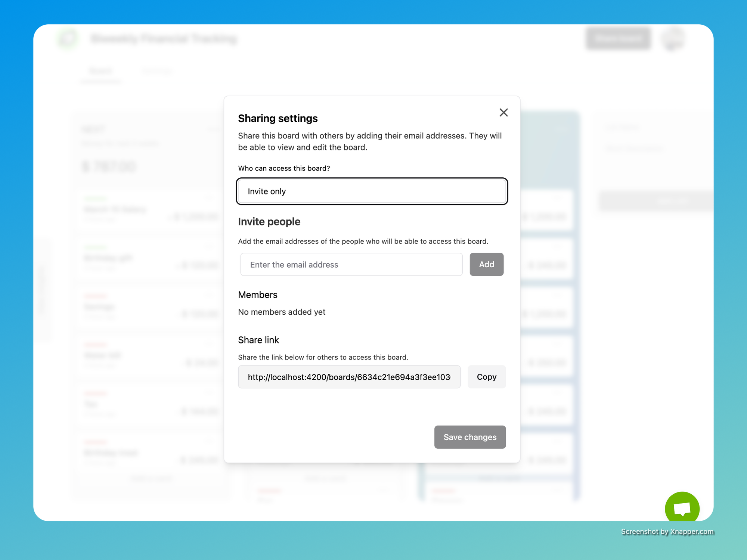Viewport: 747px width, 560px height.
Task: Open the 'Who can access' Invite only dropdown
Action: click(x=372, y=192)
